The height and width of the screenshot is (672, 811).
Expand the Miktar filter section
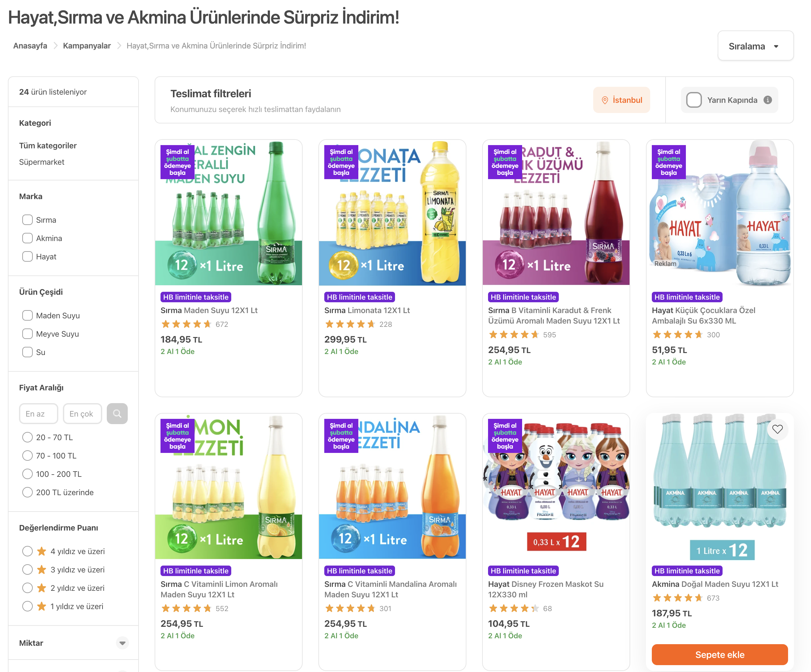click(122, 643)
